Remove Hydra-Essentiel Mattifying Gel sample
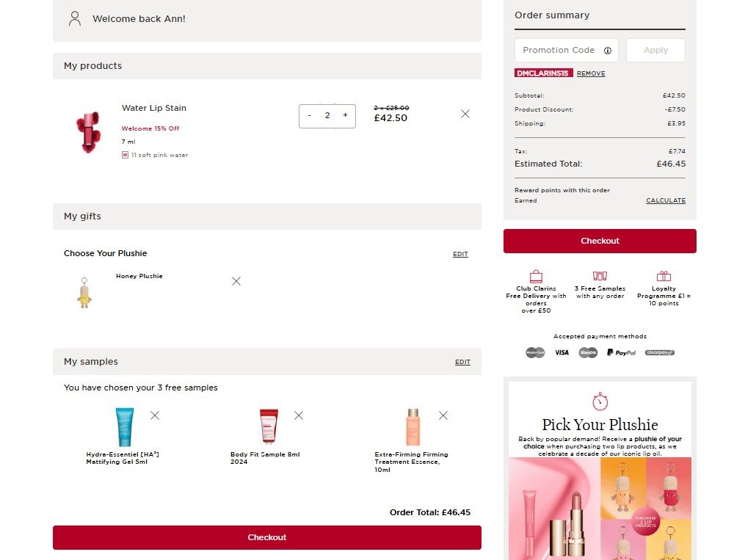This screenshot has height=560, width=756. pos(155,415)
